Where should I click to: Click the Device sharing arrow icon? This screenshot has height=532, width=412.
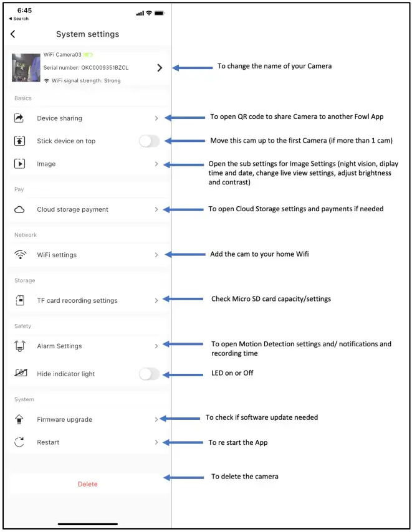pos(19,118)
